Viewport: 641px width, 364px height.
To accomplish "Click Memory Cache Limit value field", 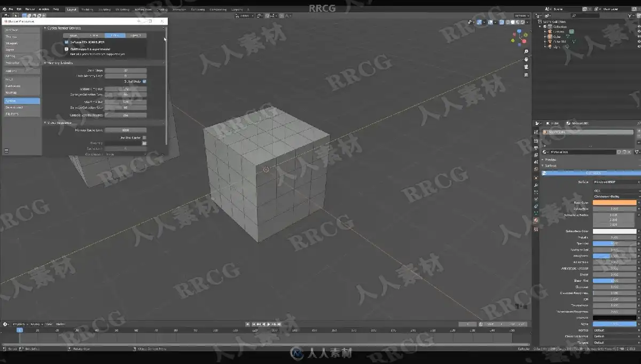I will 126,130.
